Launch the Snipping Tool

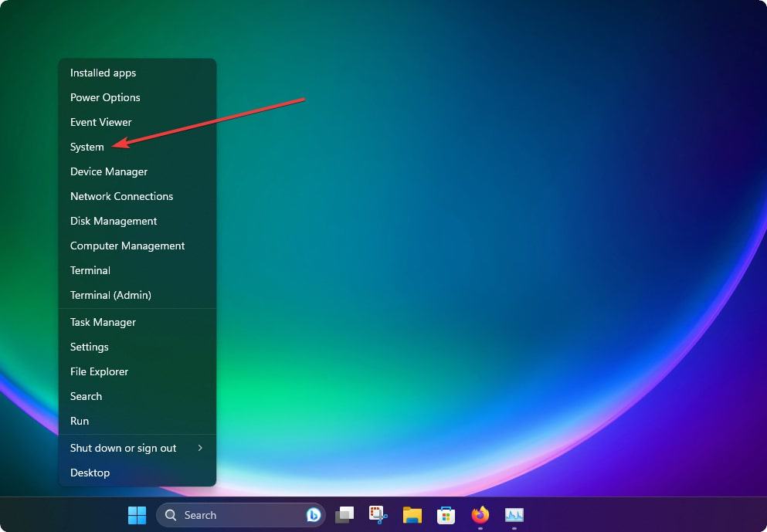[378, 514]
